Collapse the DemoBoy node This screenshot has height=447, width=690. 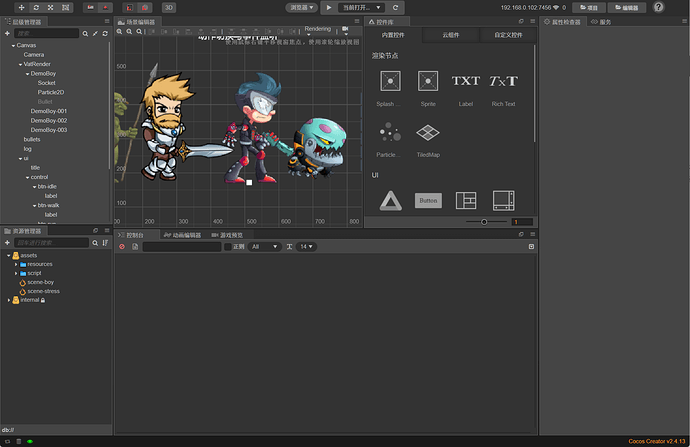(x=27, y=74)
